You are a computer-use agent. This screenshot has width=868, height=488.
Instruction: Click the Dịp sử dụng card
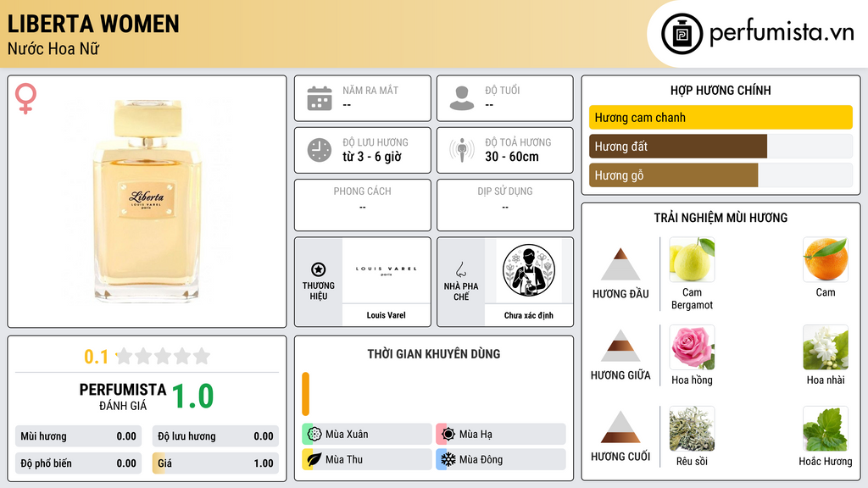pos(505,205)
